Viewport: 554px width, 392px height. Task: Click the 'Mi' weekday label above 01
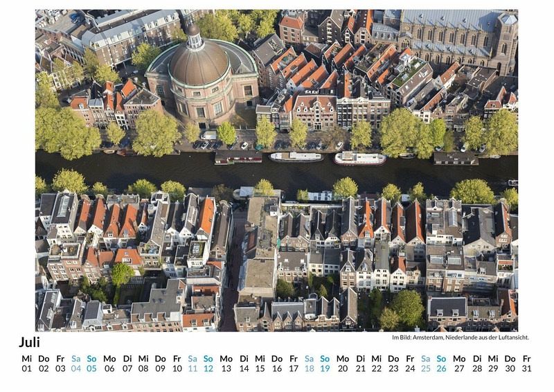pos(26,359)
